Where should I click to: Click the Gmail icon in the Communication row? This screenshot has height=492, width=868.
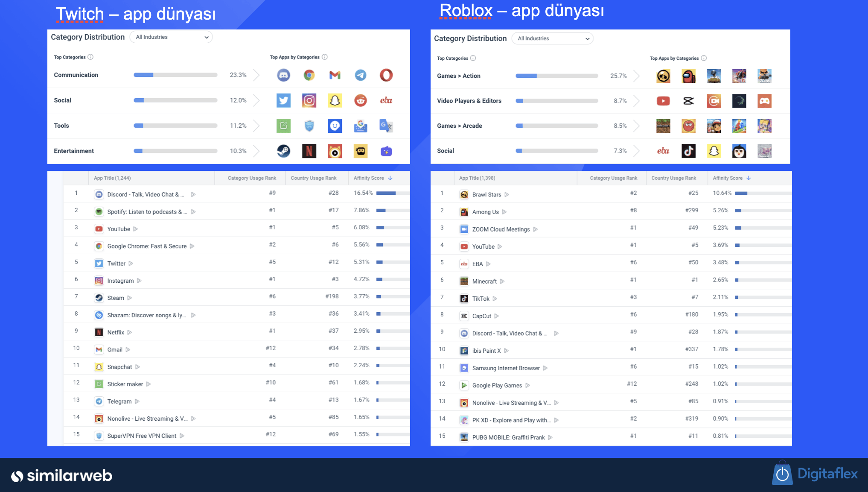(x=335, y=75)
